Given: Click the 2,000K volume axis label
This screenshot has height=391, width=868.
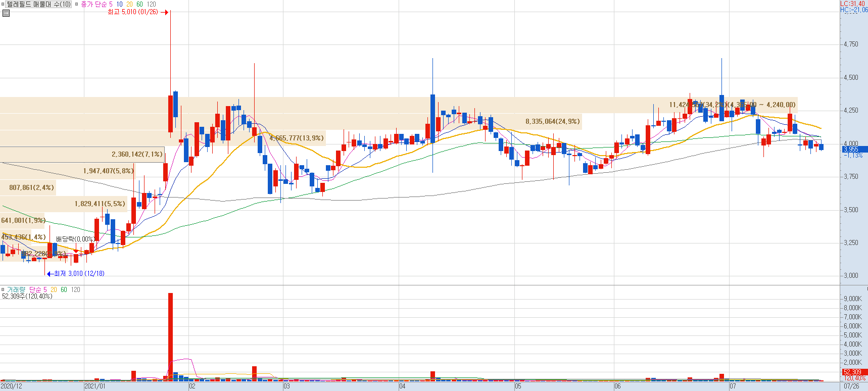Looking at the screenshot, I should coord(853,362).
